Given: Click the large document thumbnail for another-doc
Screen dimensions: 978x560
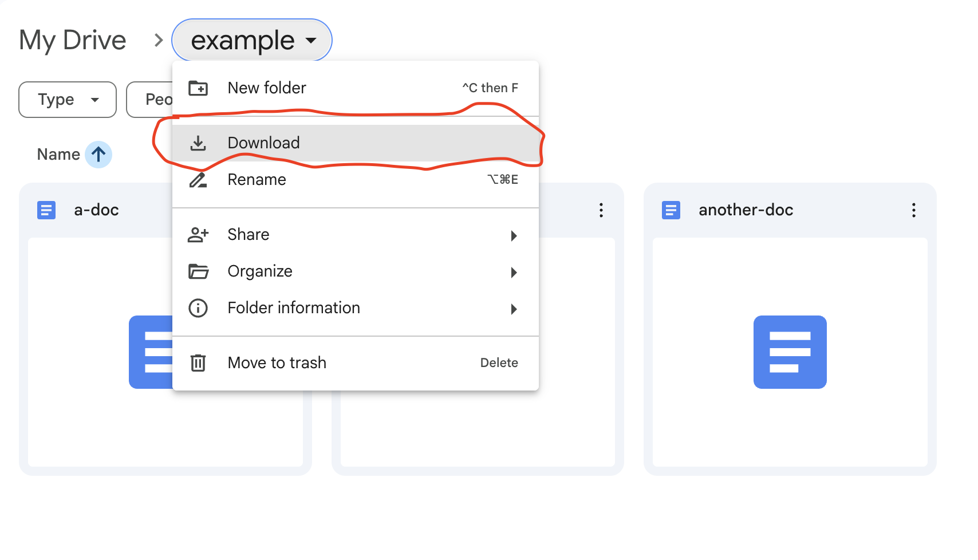Looking at the screenshot, I should pyautogui.click(x=790, y=352).
